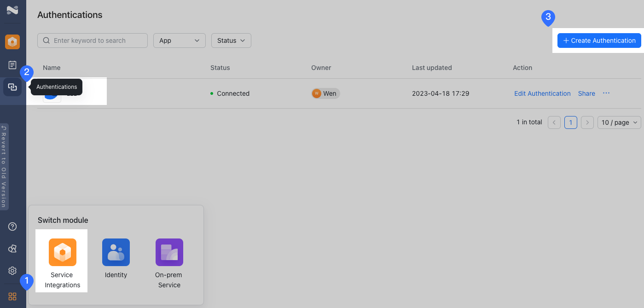This screenshot has height=308, width=644.
Task: Open the Edit Authentication link
Action: pos(542,93)
